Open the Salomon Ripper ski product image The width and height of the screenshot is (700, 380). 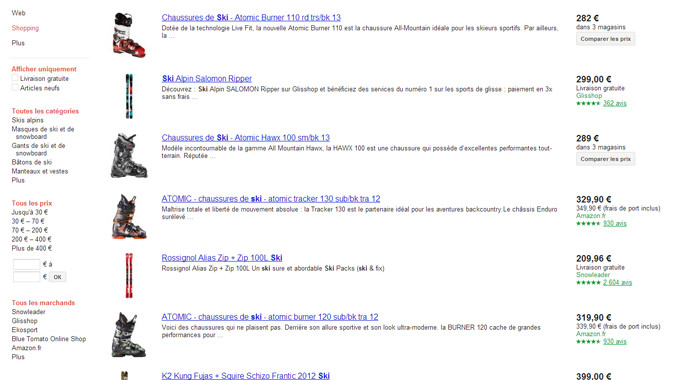129,96
